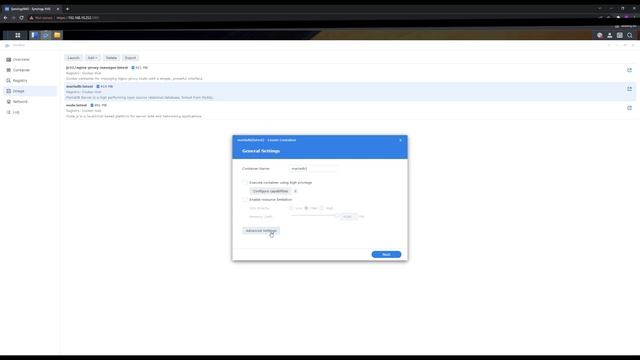Viewport: 640px width, 360px height.
Task: Open external link icon for nginx-proxy-manager image
Action: [x=629, y=70]
